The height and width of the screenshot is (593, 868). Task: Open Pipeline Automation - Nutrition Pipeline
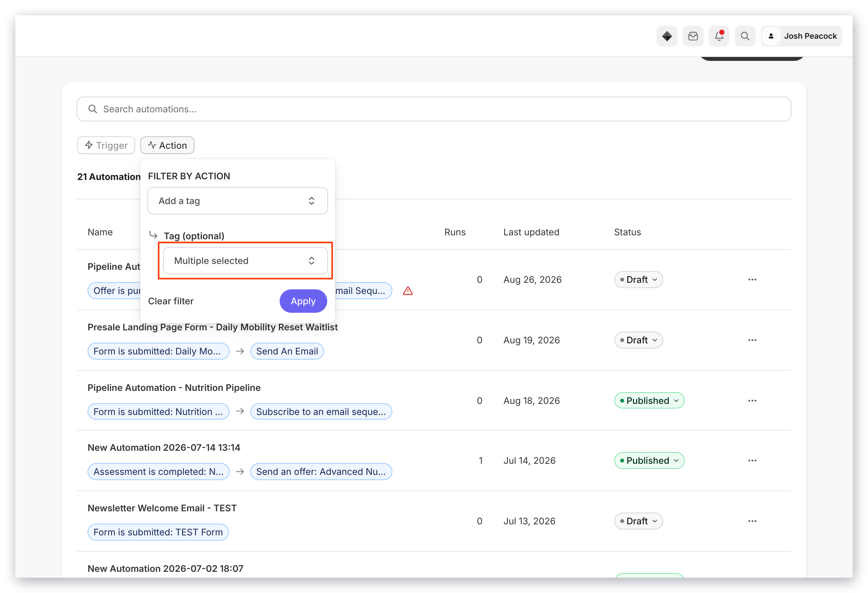174,388
